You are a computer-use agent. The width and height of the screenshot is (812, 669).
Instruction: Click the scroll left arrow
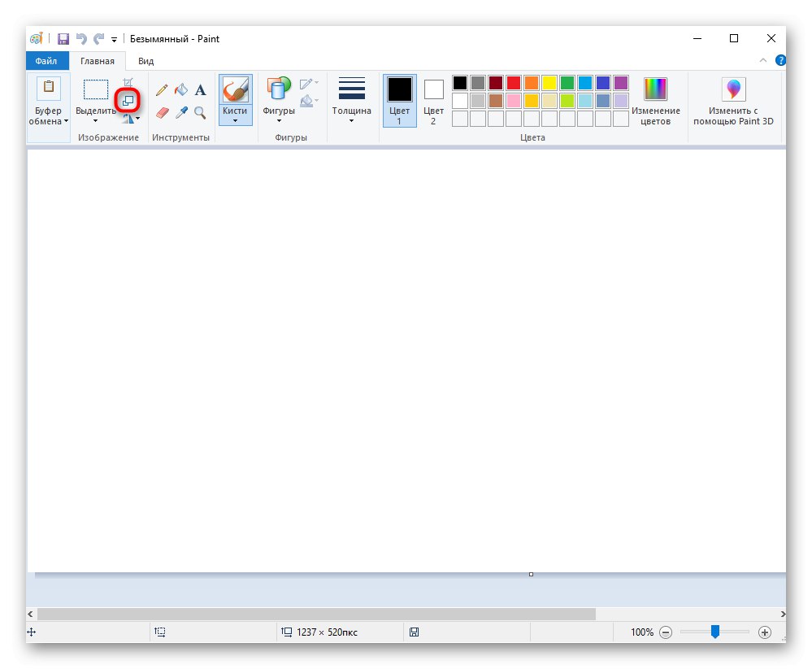31,614
